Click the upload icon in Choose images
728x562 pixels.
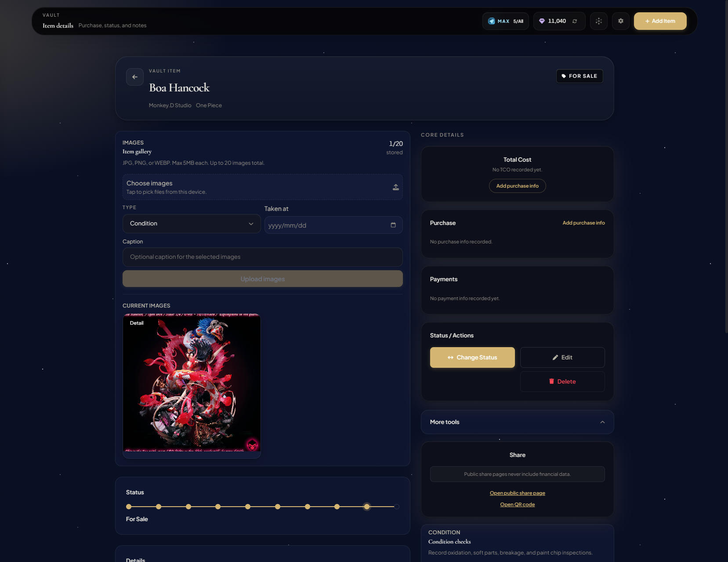point(395,187)
